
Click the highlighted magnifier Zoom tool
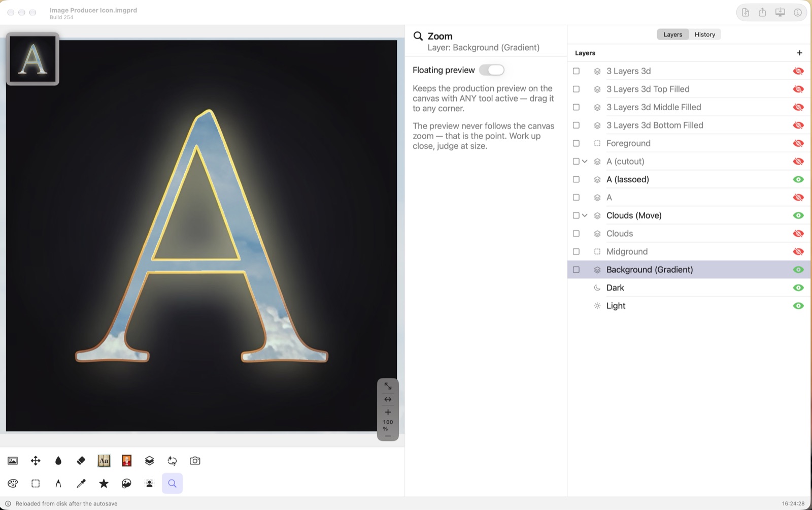(173, 484)
